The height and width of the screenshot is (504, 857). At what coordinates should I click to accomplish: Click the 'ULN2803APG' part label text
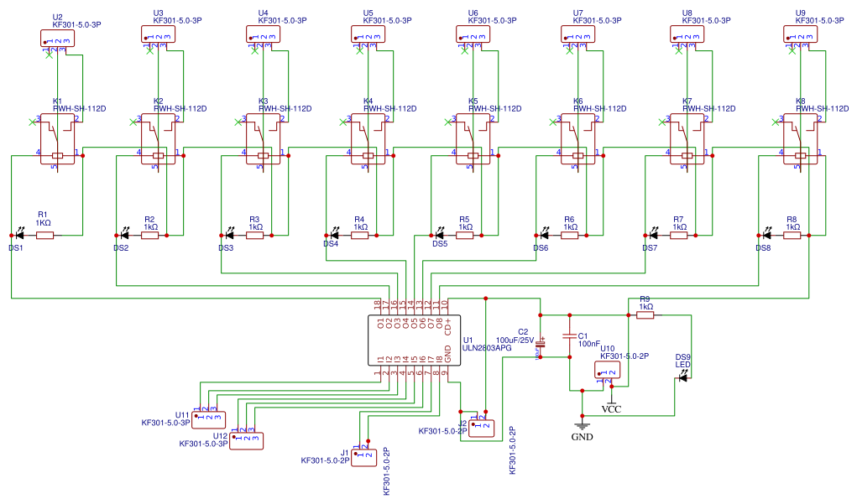point(488,348)
